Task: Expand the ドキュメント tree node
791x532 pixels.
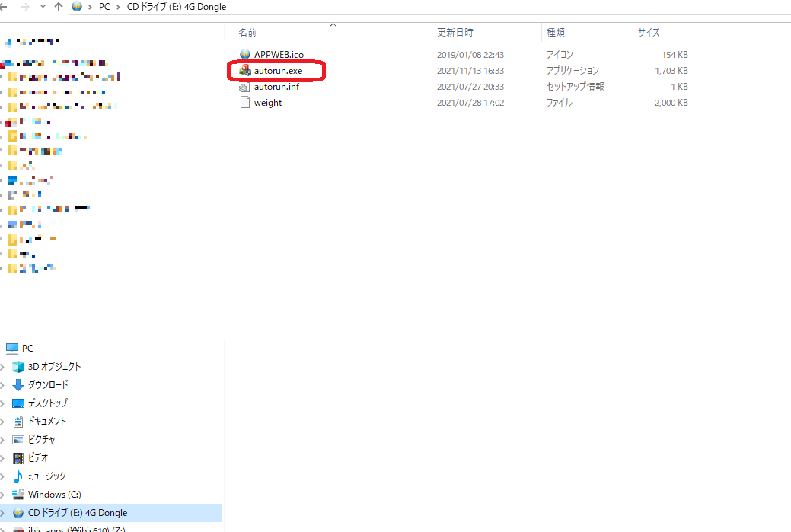Action: point(2,421)
